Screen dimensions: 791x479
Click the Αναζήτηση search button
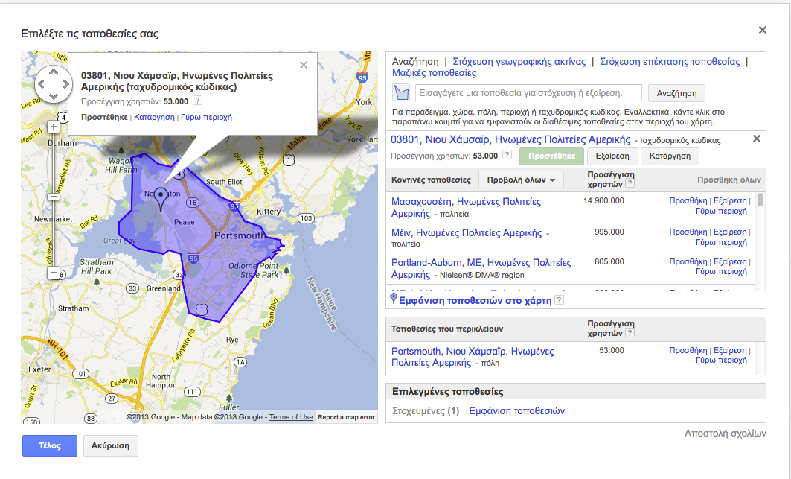point(676,93)
